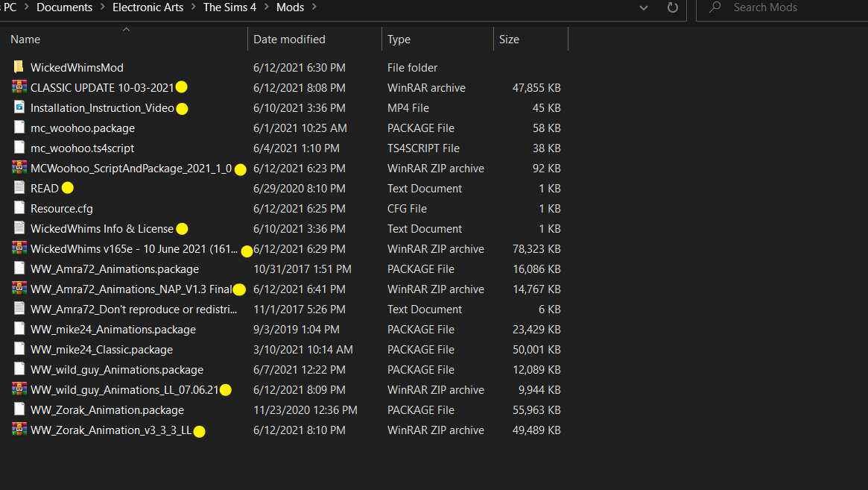
Task: Click the blank file icon of mc_woohoo.package
Action: click(x=19, y=128)
